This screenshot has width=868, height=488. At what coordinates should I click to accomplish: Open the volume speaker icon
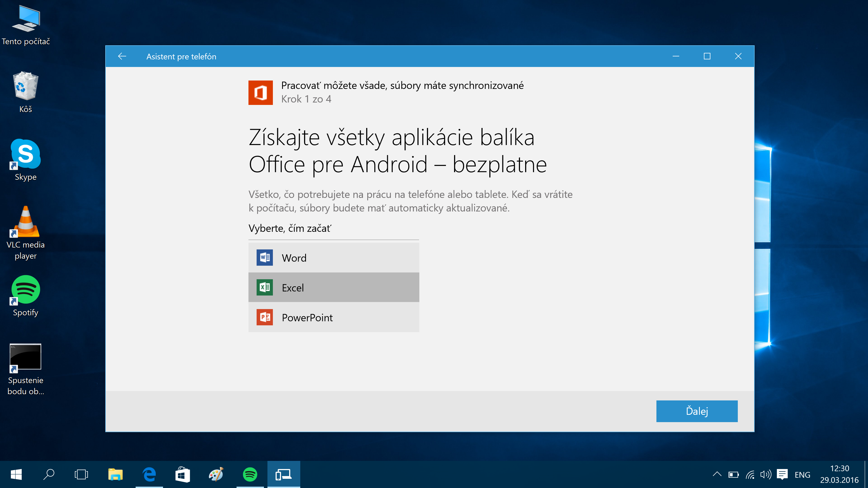click(765, 474)
